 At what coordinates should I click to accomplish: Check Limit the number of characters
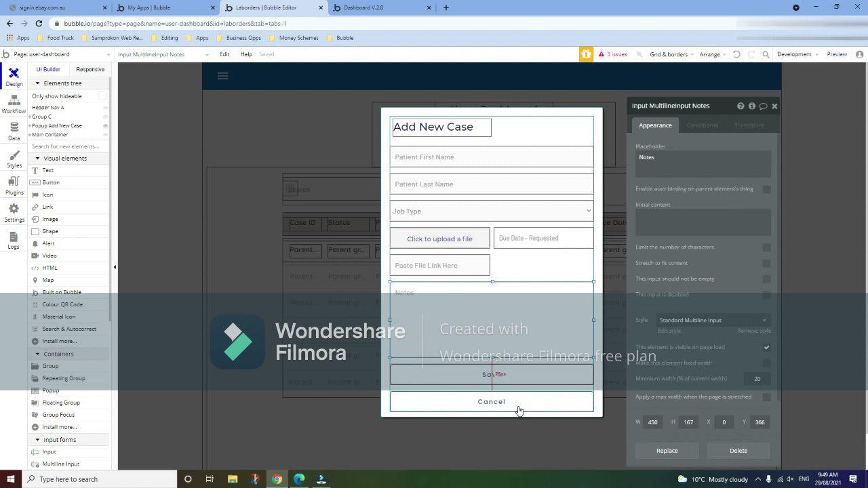[x=766, y=247]
